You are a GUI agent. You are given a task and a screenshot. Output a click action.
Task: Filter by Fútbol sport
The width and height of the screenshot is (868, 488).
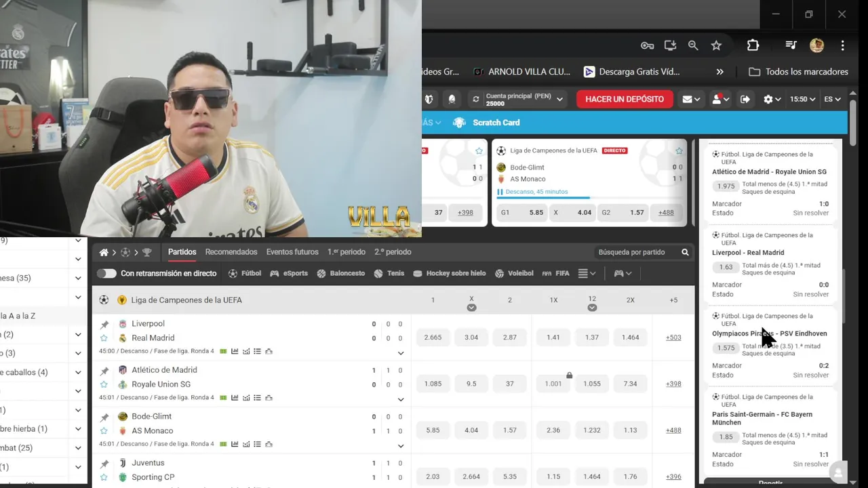[245, 273]
